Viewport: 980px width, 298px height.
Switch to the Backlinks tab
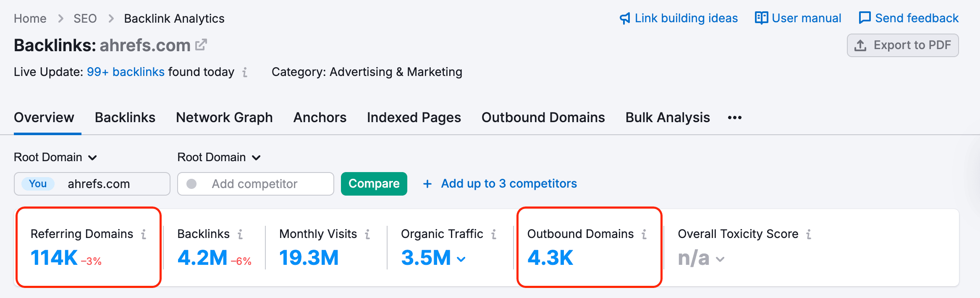click(125, 118)
